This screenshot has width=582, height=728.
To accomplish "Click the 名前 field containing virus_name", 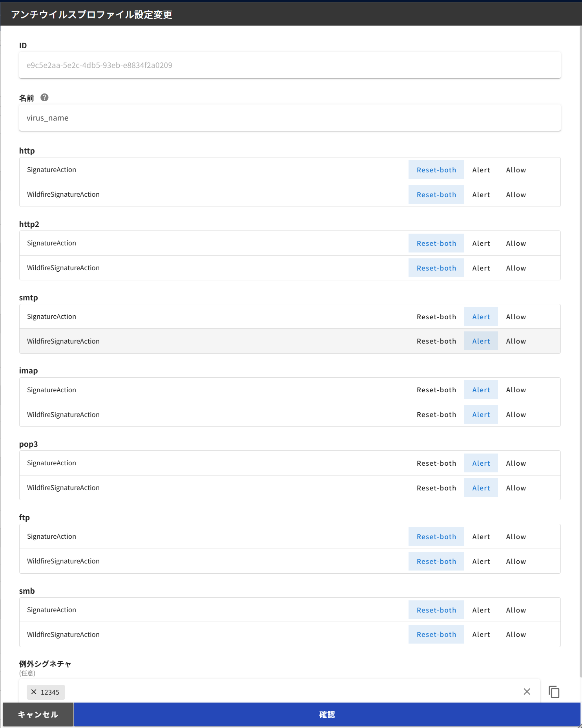I will 290,118.
